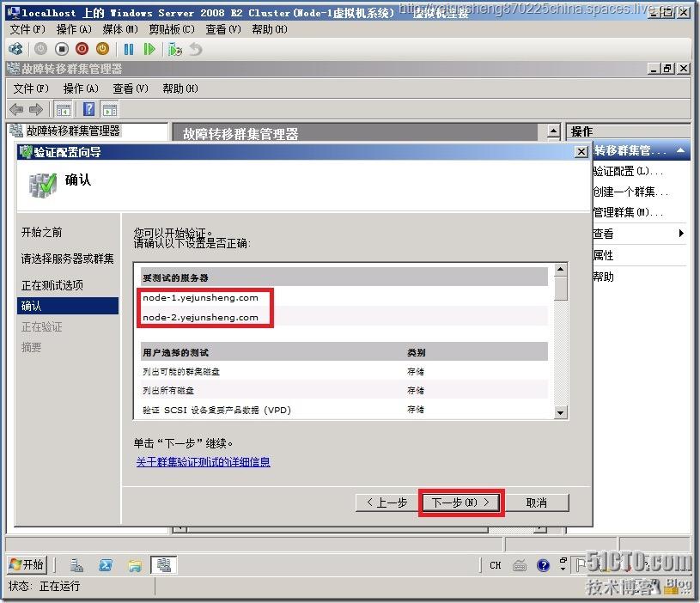The image size is (700, 603).
Task: Click the Back arrow in cluster manager toolbar
Action: [x=16, y=109]
